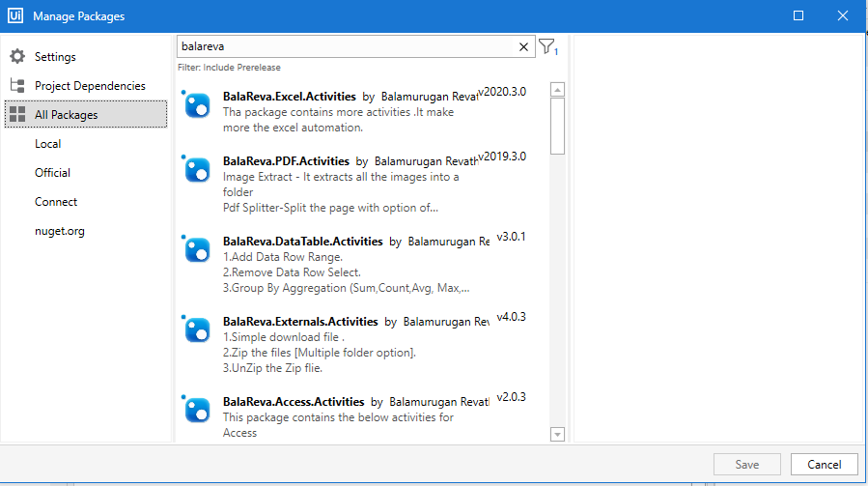The image size is (868, 486).
Task: Select the Connect package feed
Action: 56,202
